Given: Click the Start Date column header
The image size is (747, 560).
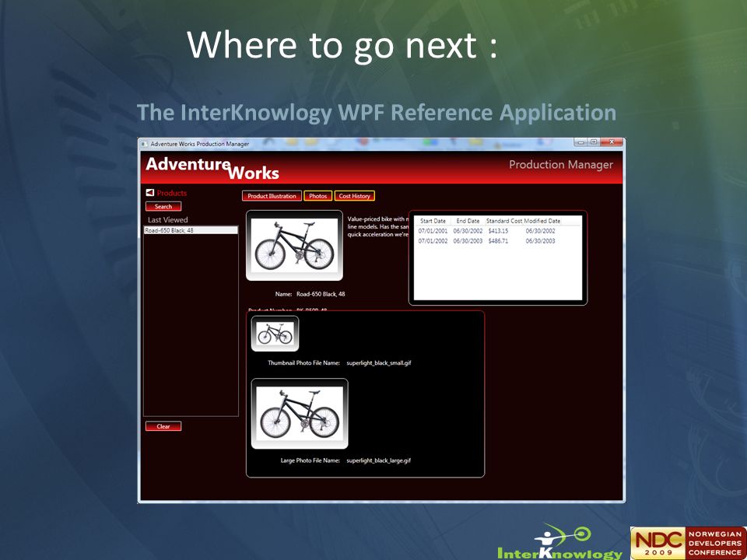Looking at the screenshot, I should [433, 221].
